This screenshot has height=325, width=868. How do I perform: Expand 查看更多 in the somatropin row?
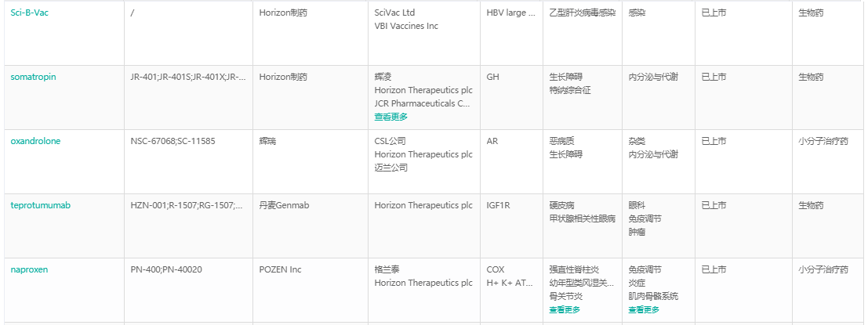click(391, 117)
